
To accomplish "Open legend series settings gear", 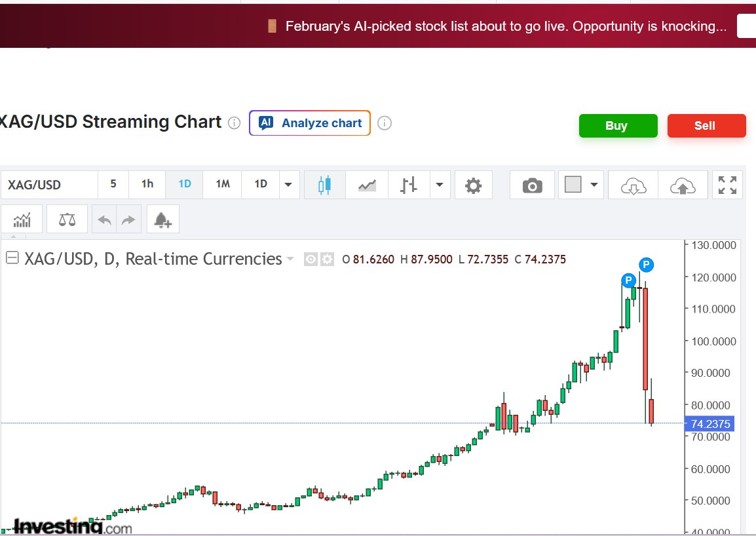I will [328, 259].
